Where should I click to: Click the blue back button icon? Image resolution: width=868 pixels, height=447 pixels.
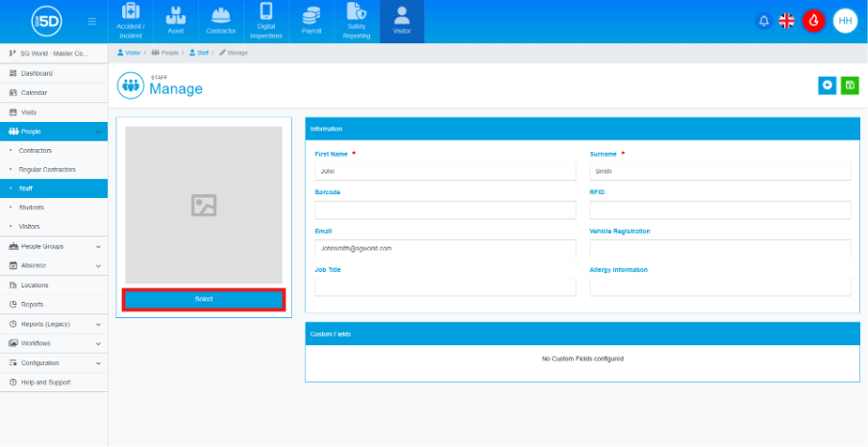point(827,86)
